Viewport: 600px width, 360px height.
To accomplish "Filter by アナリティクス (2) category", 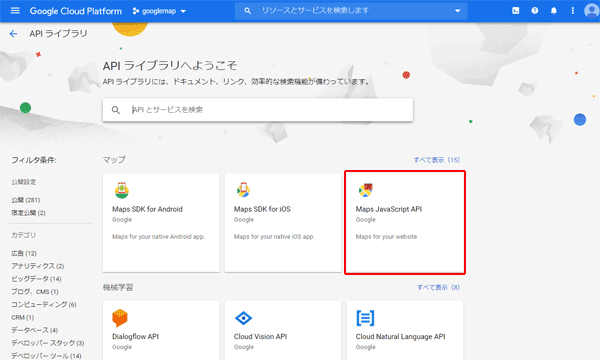I will tap(38, 266).
